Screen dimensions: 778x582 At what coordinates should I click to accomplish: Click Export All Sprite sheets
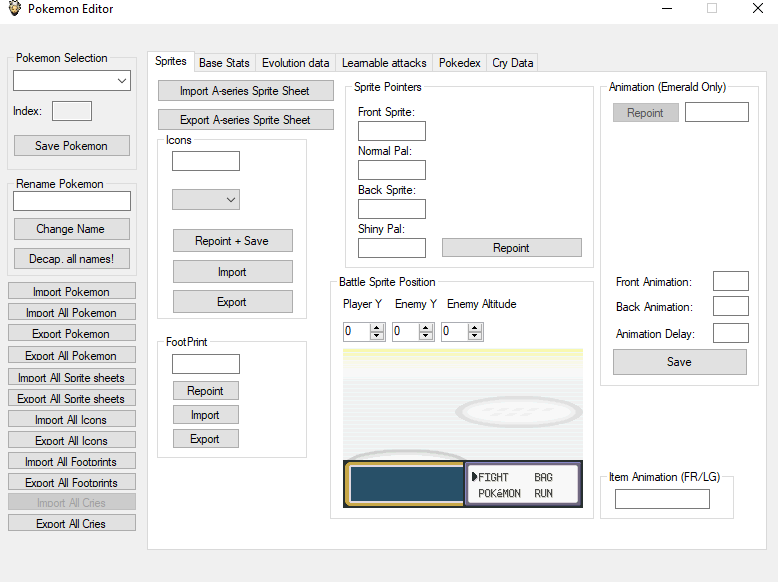click(71, 399)
